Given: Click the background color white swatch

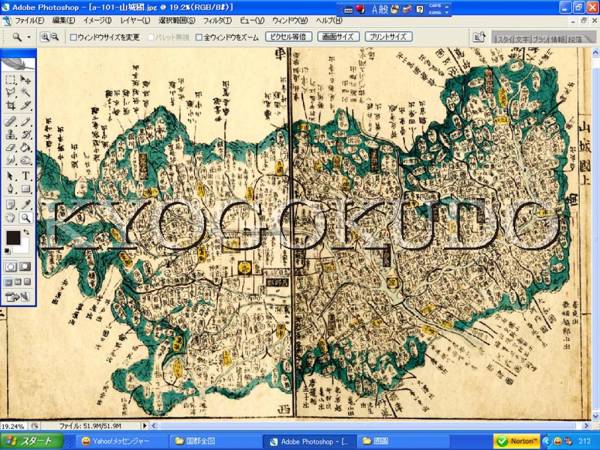Looking at the screenshot, I should pyautogui.click(x=24, y=247).
